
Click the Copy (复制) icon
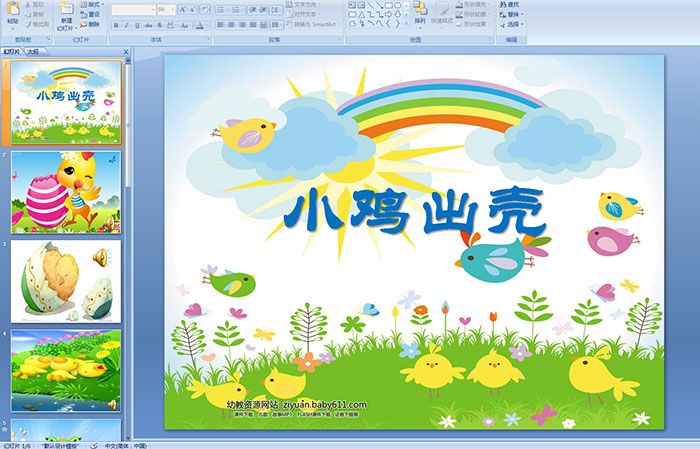click(28, 14)
